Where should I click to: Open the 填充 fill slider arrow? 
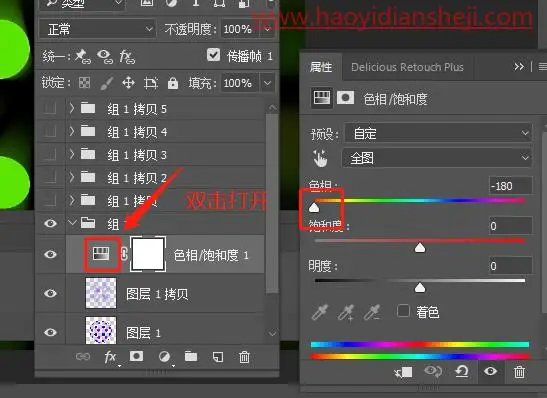click(268, 83)
